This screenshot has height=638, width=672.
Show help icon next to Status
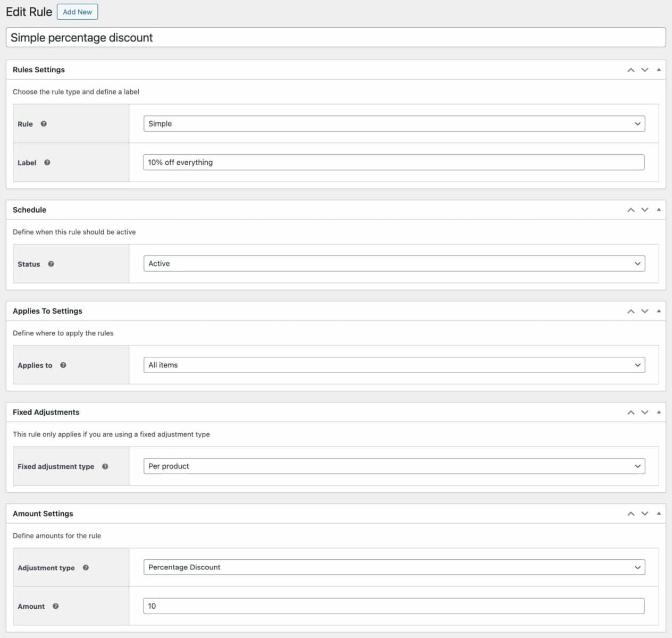coord(51,264)
